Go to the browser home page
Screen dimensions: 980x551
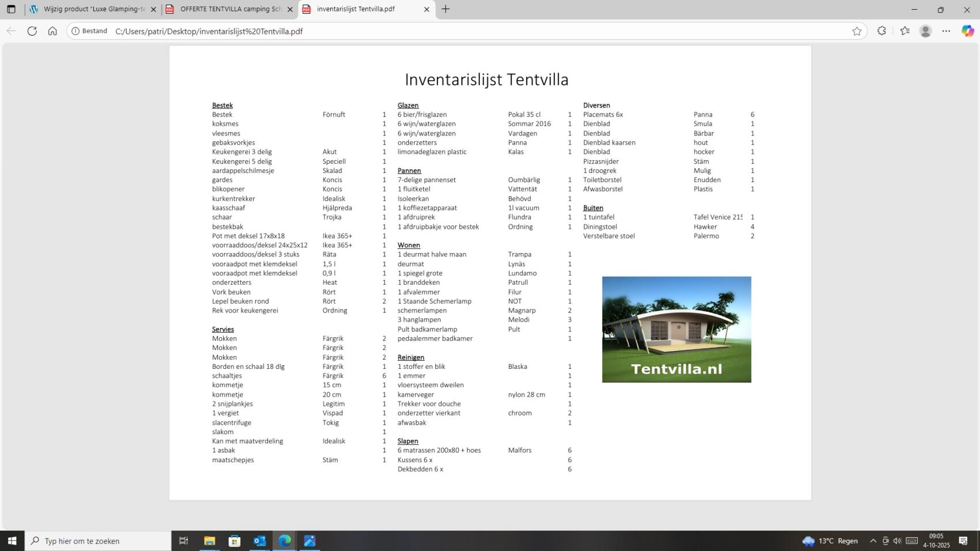[x=52, y=31]
